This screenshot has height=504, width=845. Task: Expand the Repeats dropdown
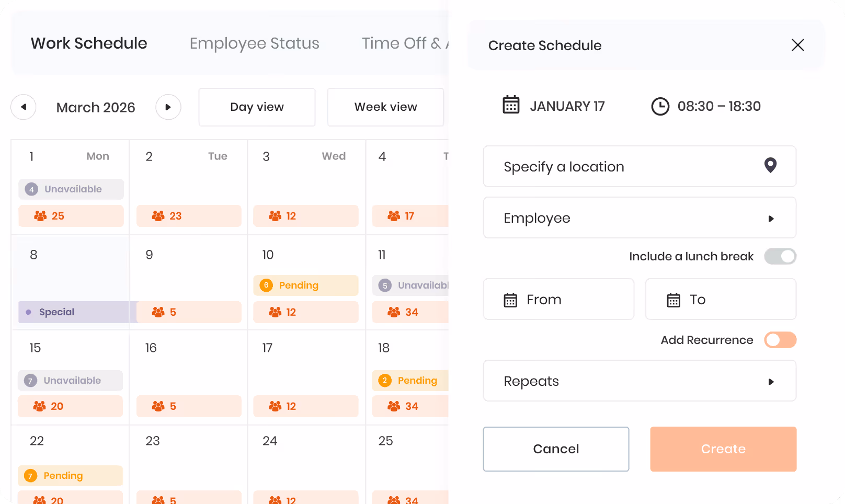(x=640, y=381)
